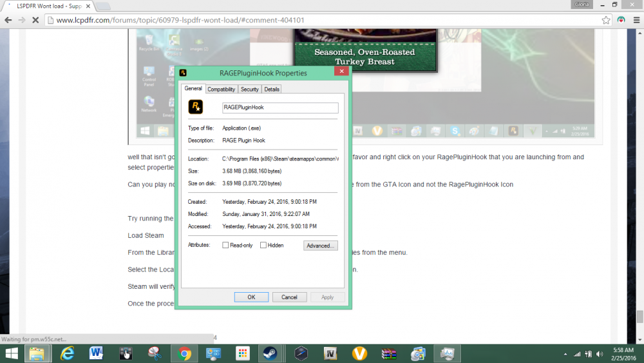Open Steam from the taskbar
This screenshot has height=363, width=644.
coord(270,353)
